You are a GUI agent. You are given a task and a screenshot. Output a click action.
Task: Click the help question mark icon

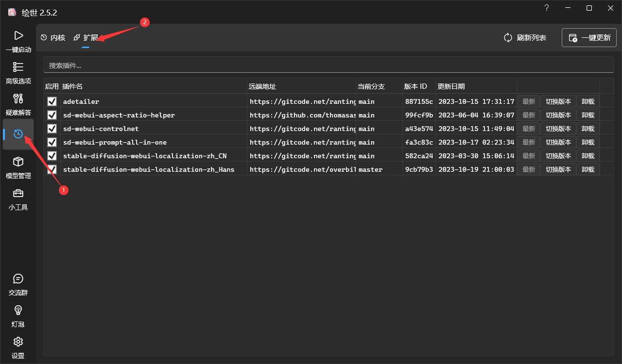tap(546, 8)
